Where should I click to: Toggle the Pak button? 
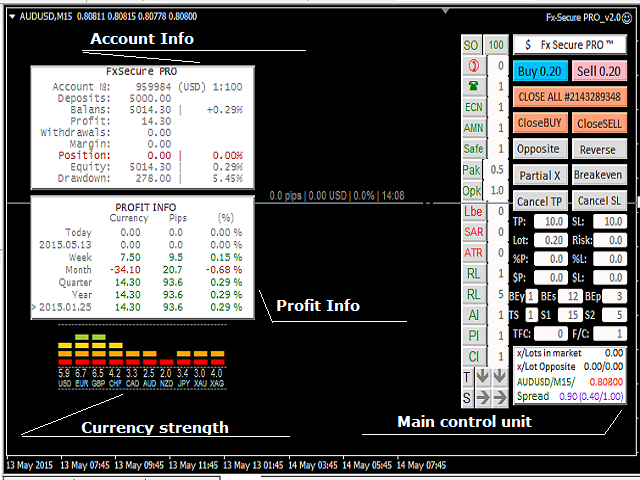pos(472,170)
